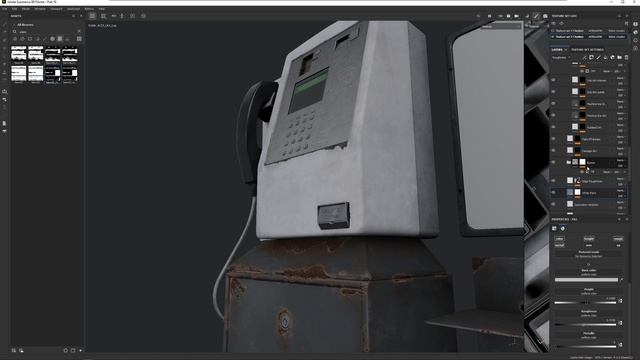This screenshot has height=360, width=640.
Task: Pick base color with eyedropper icon
Action: (622, 280)
